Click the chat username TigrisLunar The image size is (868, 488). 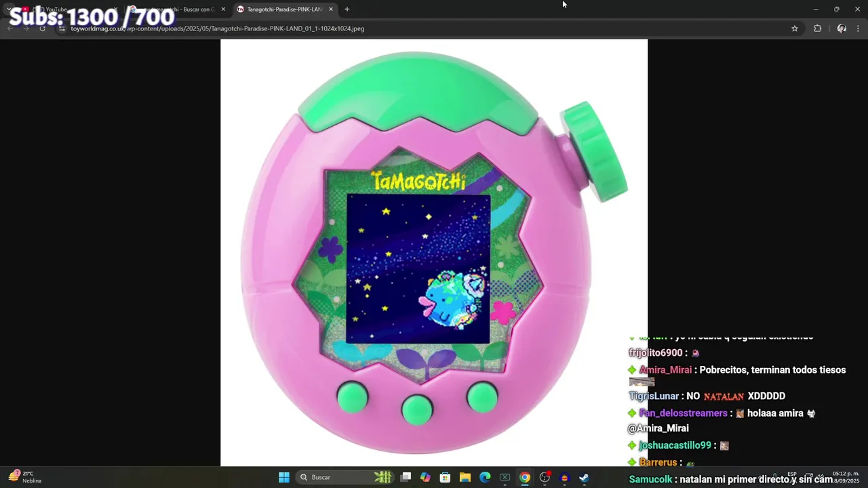(654, 396)
